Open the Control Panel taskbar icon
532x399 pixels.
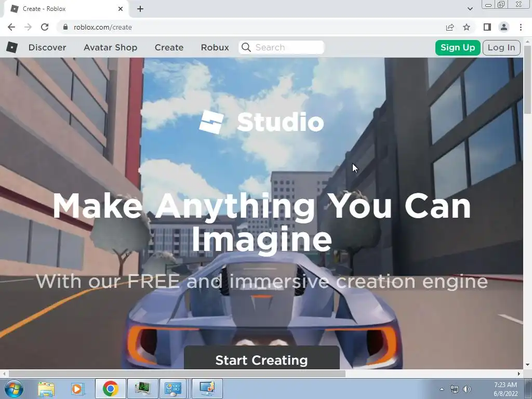(173, 389)
